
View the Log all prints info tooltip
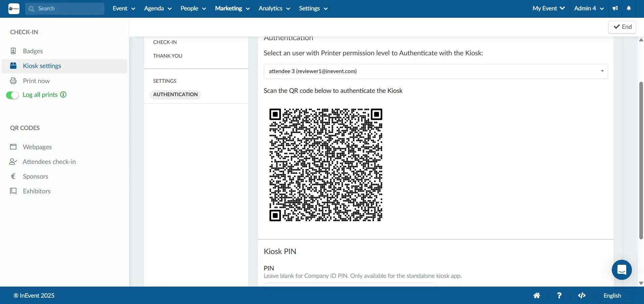(x=63, y=95)
